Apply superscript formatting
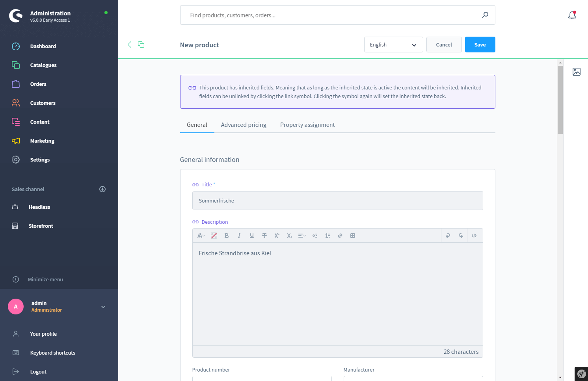The width and height of the screenshot is (588, 381). [x=277, y=236]
